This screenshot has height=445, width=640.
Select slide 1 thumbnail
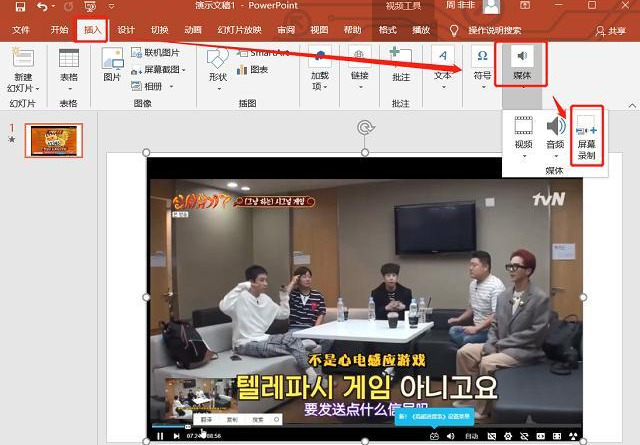pos(54,141)
